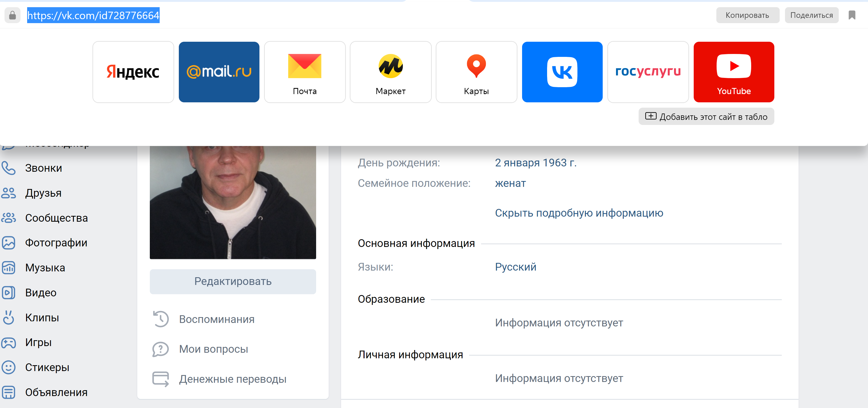Click the Поделиться share button
The height and width of the screenshot is (408, 868).
811,15
